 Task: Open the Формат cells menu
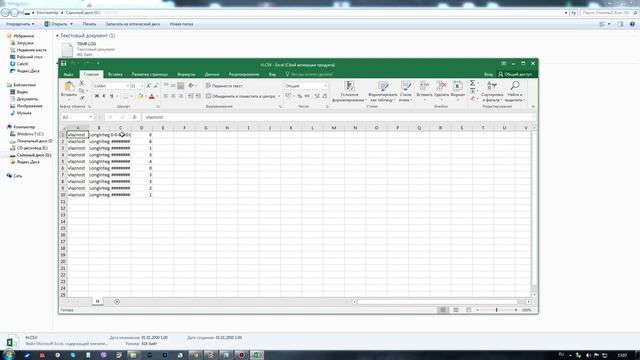(458, 91)
